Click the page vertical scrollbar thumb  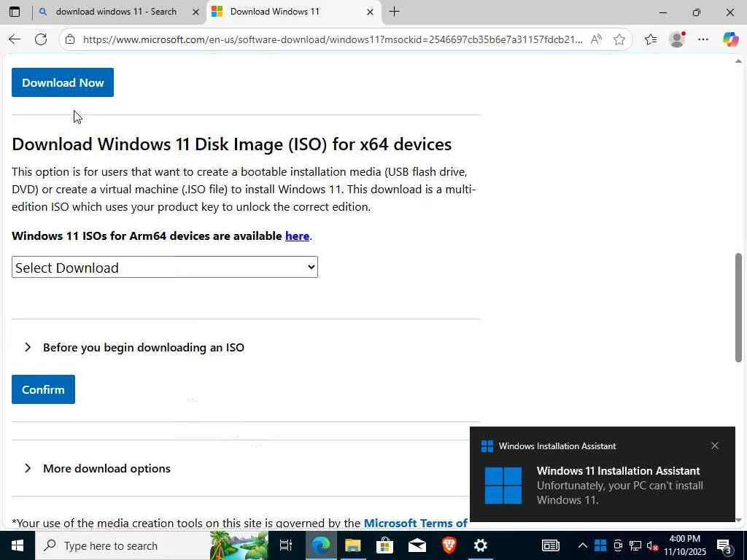(x=738, y=308)
